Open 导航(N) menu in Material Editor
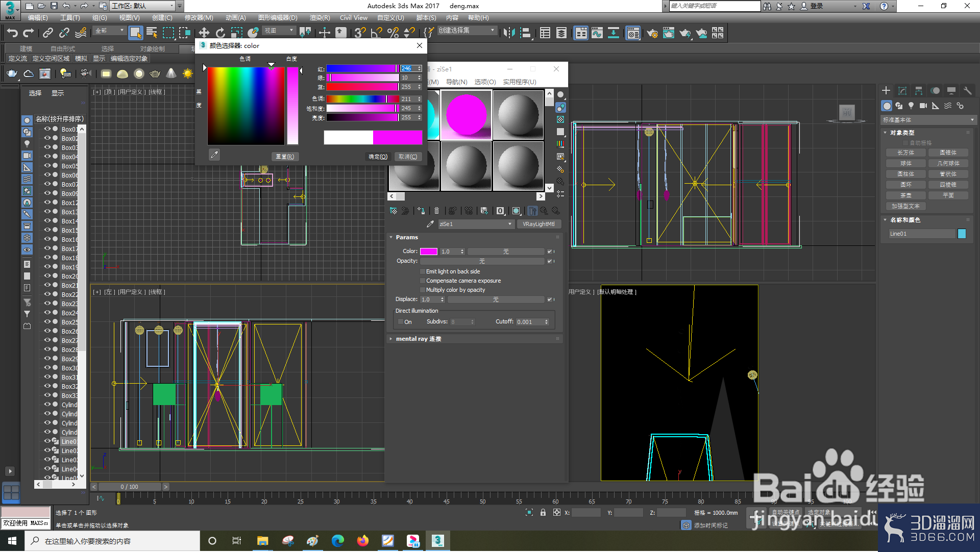Image resolution: width=980 pixels, height=552 pixels. (456, 82)
